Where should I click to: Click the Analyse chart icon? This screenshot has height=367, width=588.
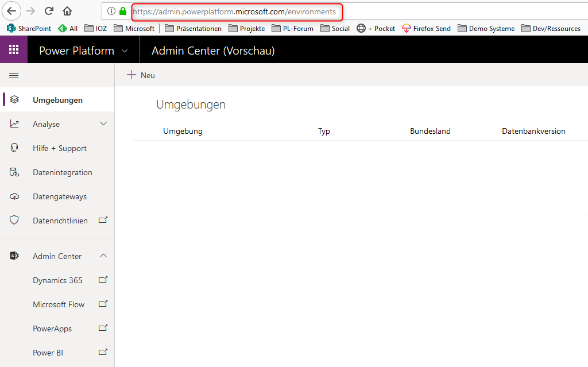(x=14, y=123)
